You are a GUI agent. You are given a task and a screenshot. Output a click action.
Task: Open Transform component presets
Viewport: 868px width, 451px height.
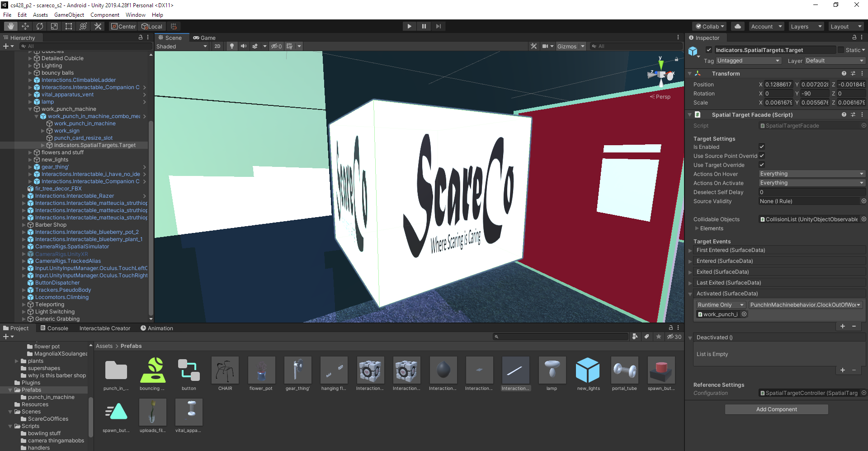[853, 73]
